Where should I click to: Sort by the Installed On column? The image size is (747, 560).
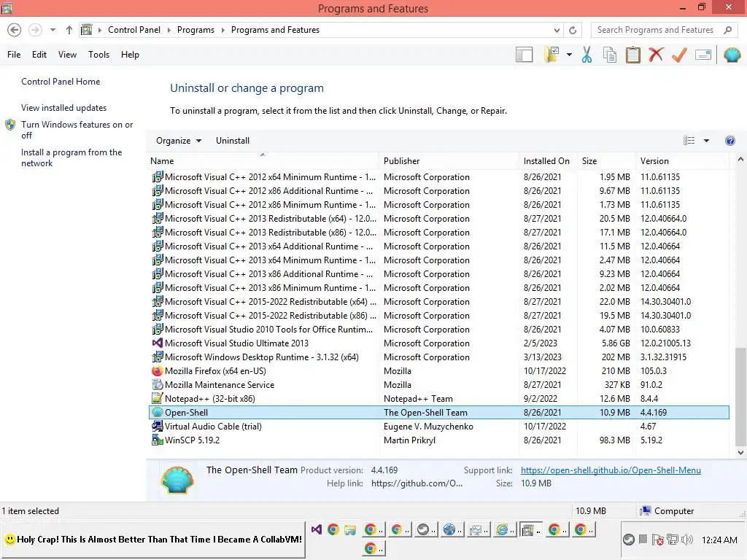point(548,161)
